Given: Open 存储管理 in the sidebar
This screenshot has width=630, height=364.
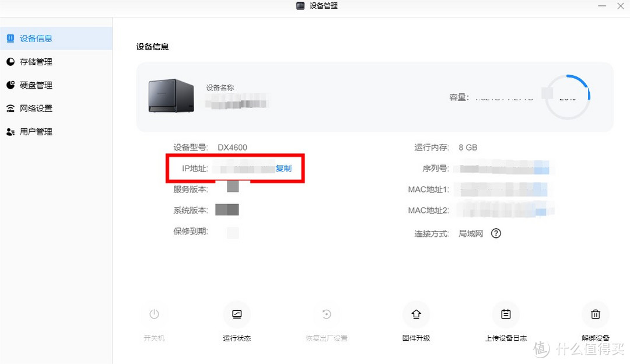Looking at the screenshot, I should [36, 62].
